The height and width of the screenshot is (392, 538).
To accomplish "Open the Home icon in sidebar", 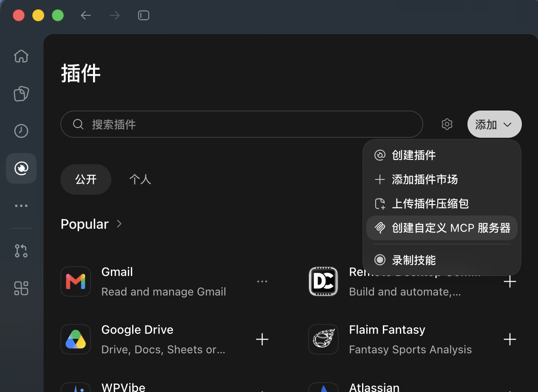I will pyautogui.click(x=21, y=56).
